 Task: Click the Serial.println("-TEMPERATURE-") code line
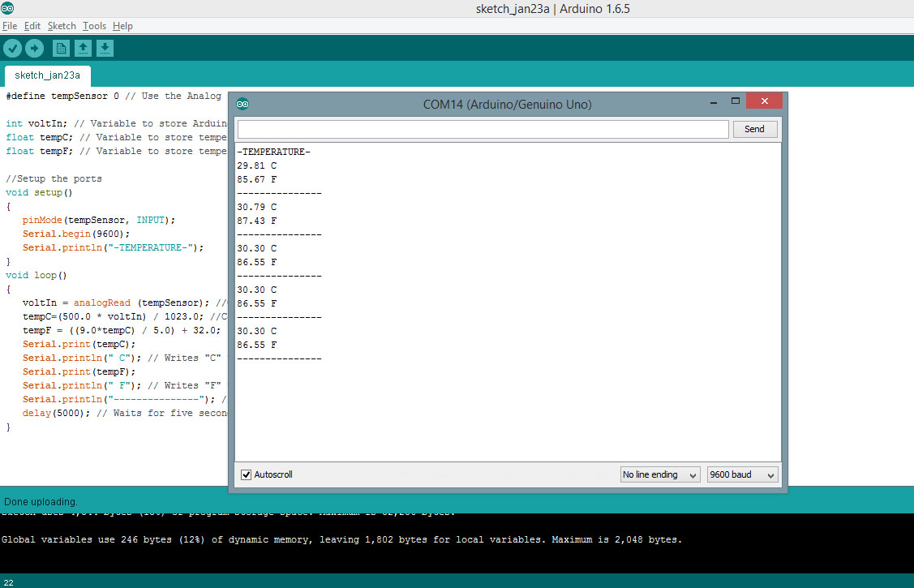click(x=113, y=247)
